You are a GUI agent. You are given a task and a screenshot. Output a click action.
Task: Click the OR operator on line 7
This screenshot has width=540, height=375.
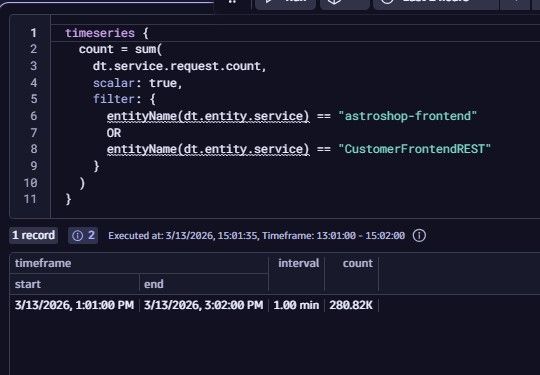tap(114, 133)
